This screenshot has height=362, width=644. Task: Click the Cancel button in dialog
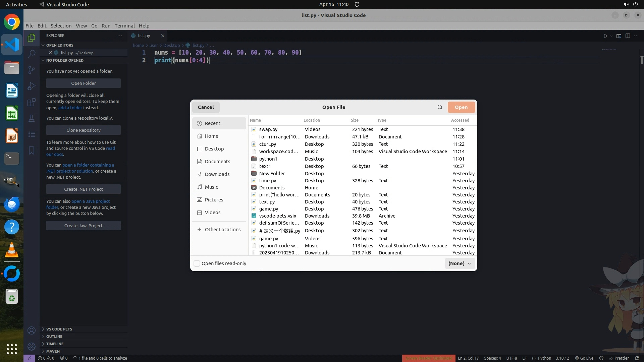[206, 107]
